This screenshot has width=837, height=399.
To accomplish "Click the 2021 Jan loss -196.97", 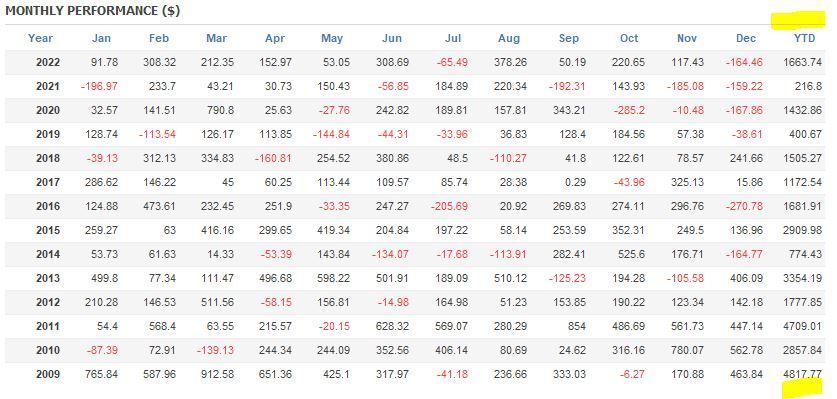I will click(99, 86).
